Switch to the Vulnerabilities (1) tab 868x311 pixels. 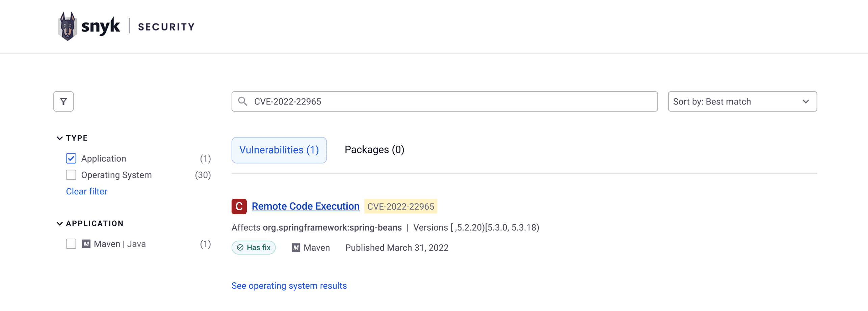279,150
